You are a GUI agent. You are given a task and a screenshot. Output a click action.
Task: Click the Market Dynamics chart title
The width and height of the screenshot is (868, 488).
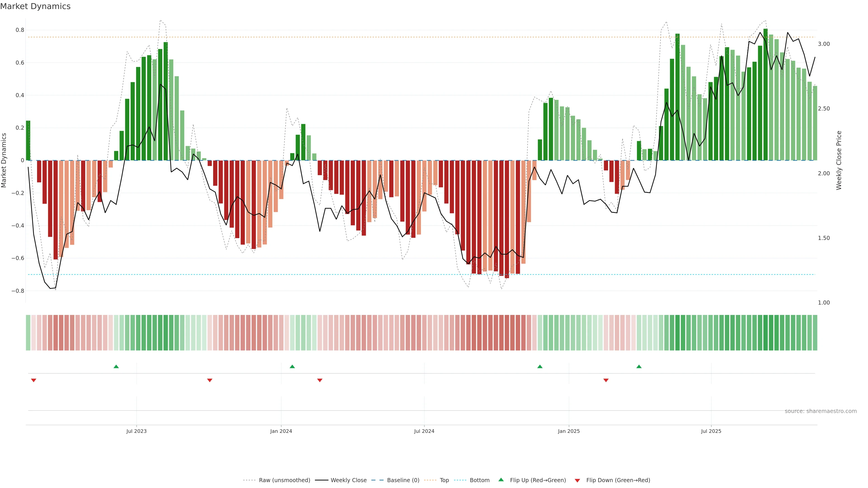tap(35, 6)
